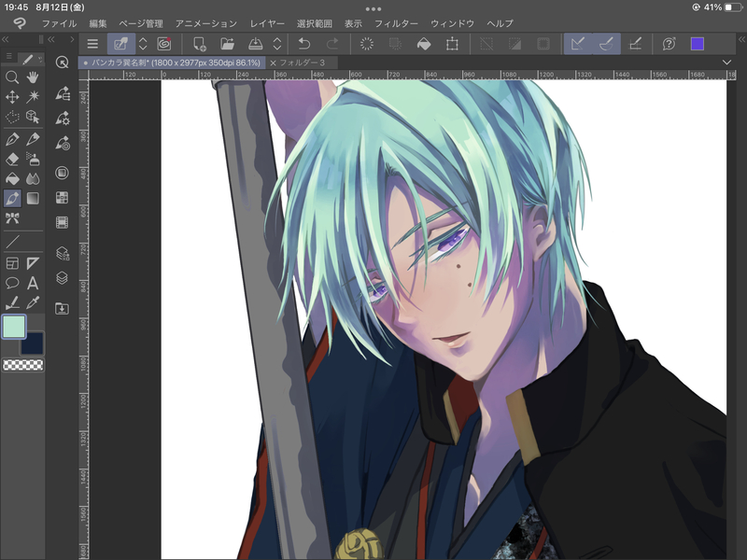Select the Blend tool
The image size is (747, 560).
(x=33, y=178)
